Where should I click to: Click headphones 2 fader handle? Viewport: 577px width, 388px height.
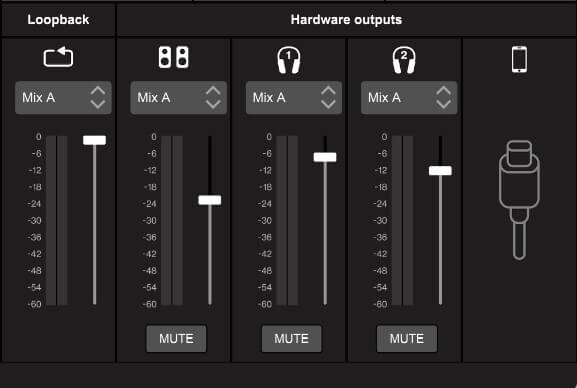[440, 170]
